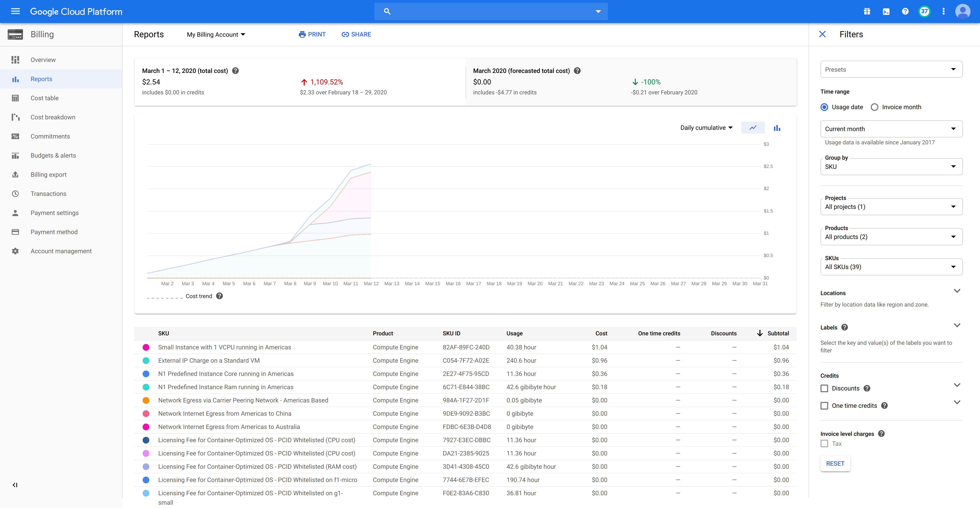Open the help question mark in top bar

click(905, 11)
